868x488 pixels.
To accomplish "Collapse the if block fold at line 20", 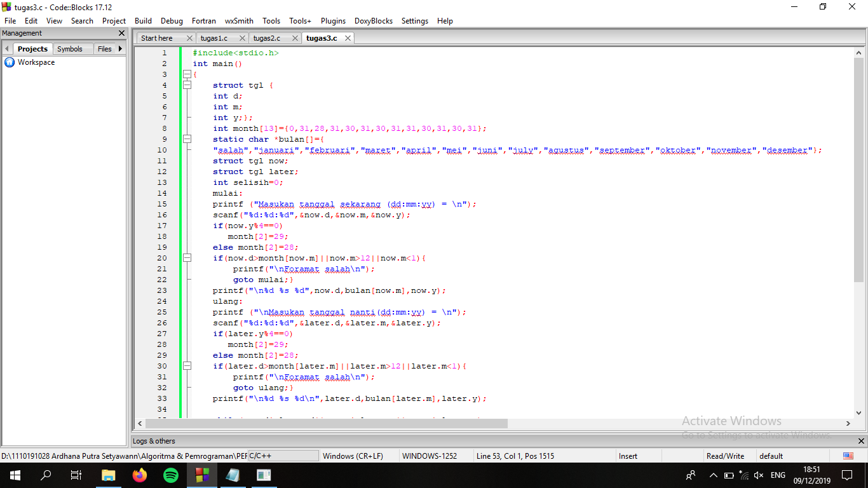I will [187, 258].
